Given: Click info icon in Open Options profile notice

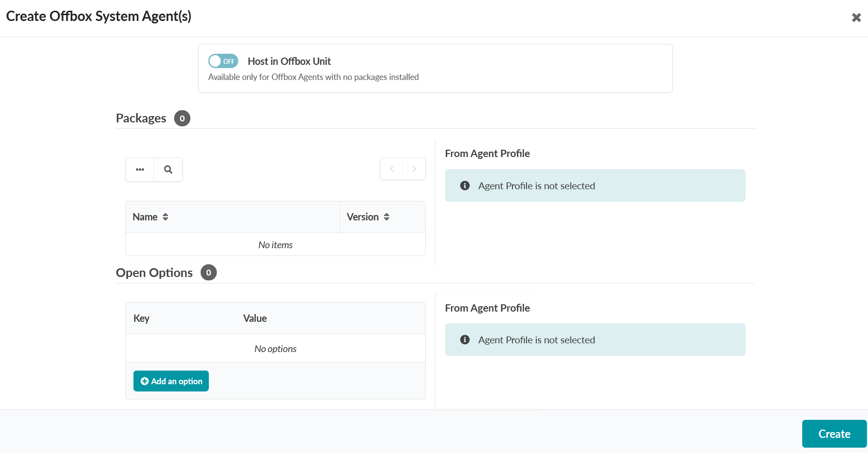Looking at the screenshot, I should pyautogui.click(x=465, y=340).
